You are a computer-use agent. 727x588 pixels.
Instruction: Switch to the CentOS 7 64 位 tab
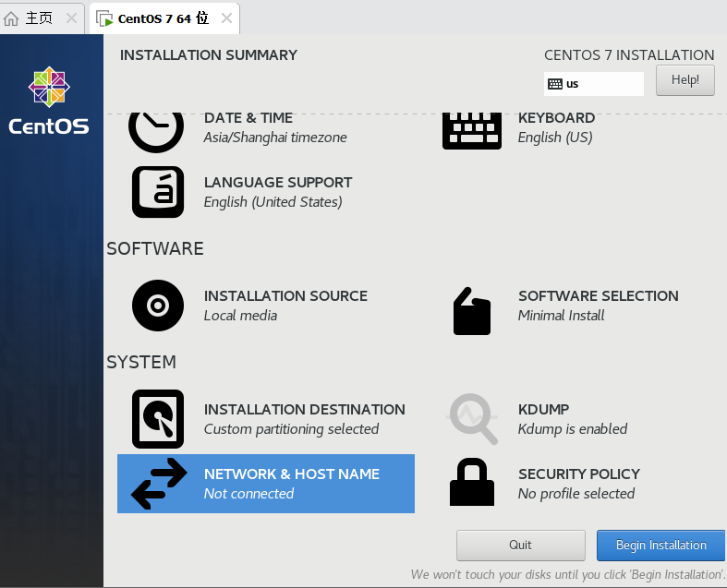[x=164, y=18]
